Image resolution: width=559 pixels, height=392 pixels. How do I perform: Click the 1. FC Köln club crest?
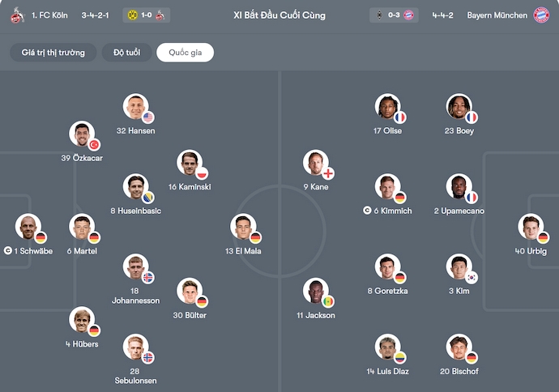point(17,15)
